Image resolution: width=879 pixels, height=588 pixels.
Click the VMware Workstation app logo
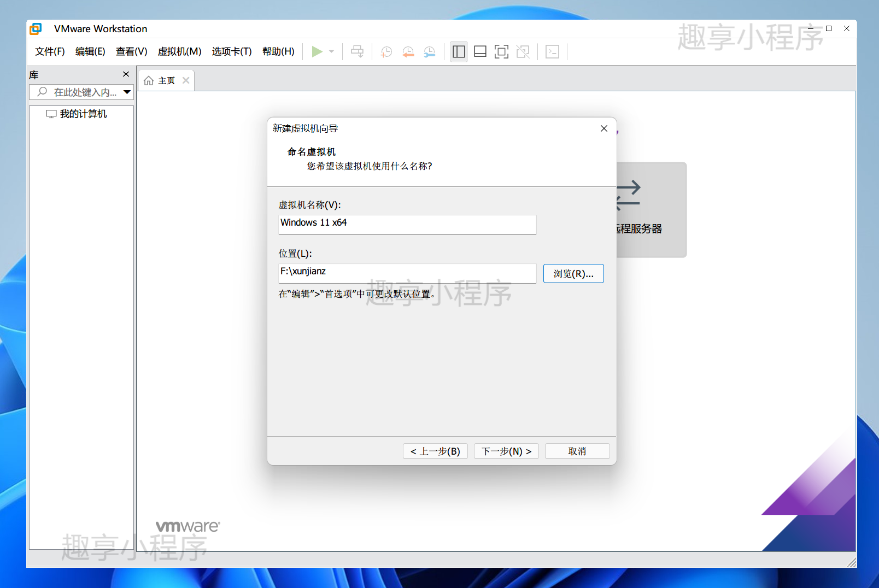click(x=36, y=29)
